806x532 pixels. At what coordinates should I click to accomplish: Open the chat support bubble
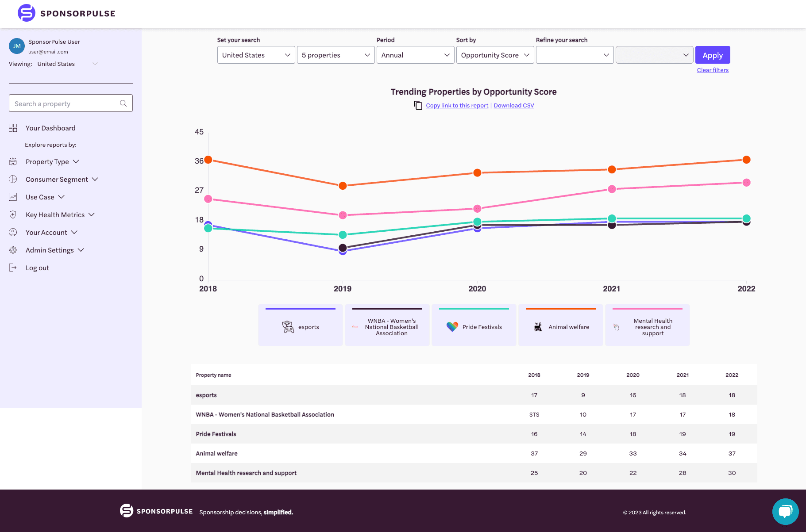(785, 512)
